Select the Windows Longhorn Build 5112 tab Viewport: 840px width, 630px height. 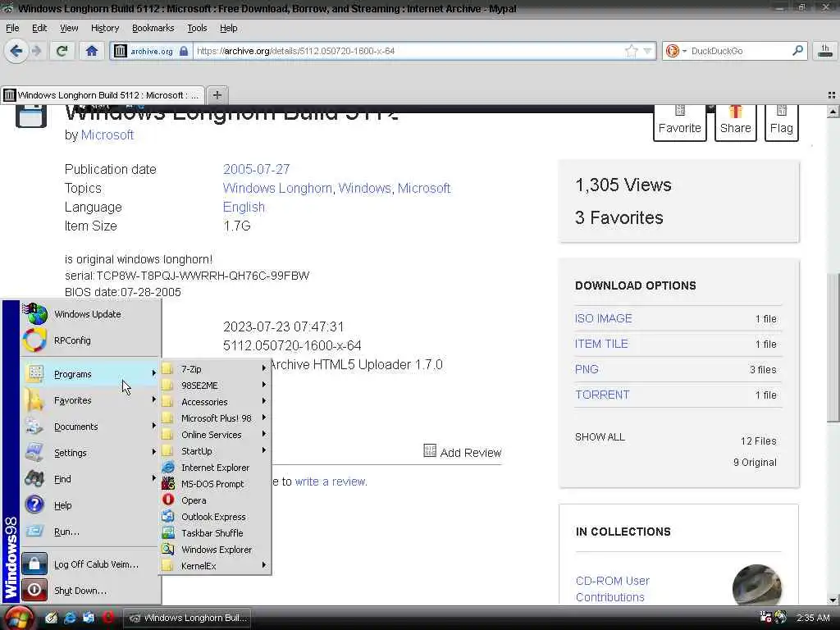coord(102,95)
